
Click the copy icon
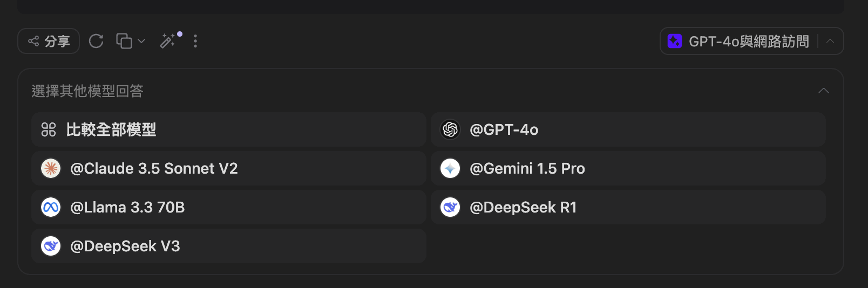tap(124, 41)
